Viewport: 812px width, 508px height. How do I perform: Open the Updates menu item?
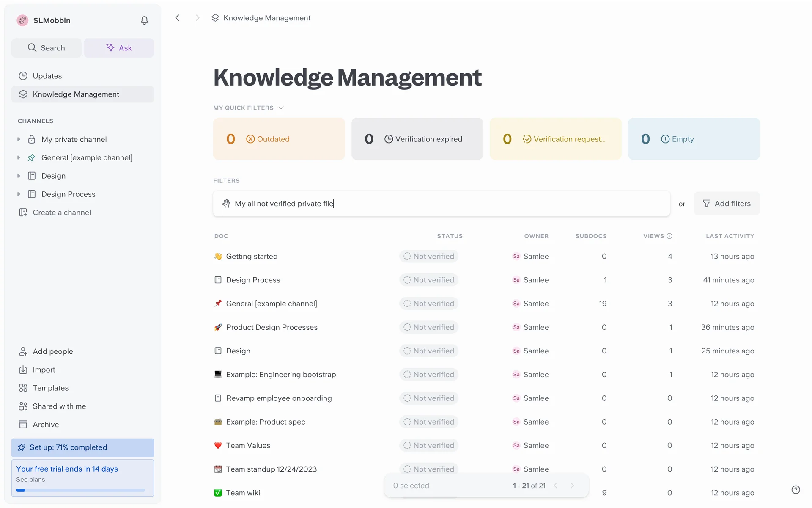[x=47, y=76]
